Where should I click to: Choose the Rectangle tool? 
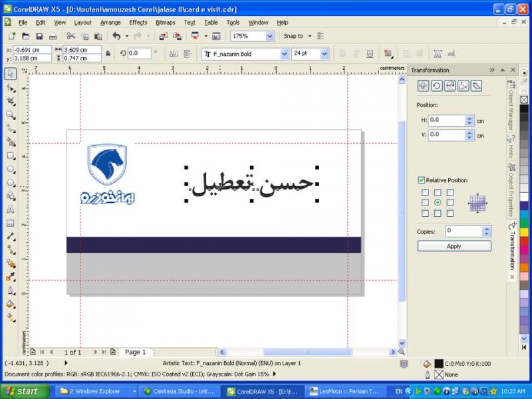click(11, 156)
